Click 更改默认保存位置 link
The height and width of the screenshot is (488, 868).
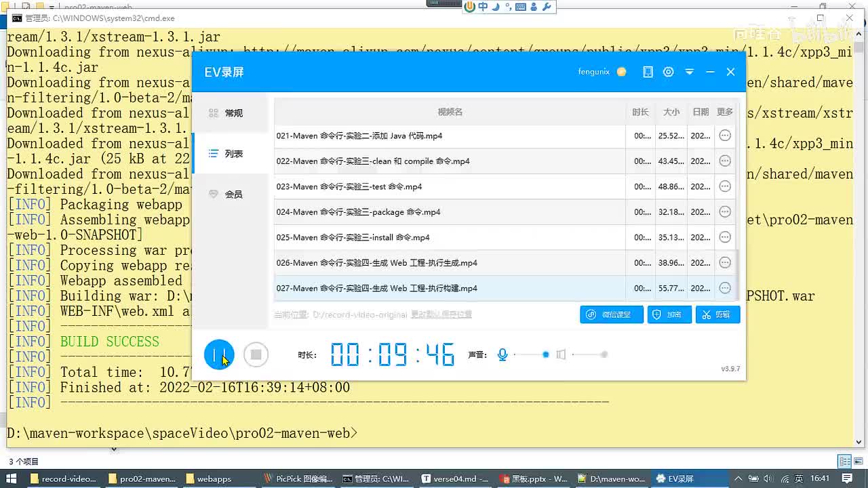pos(442,314)
